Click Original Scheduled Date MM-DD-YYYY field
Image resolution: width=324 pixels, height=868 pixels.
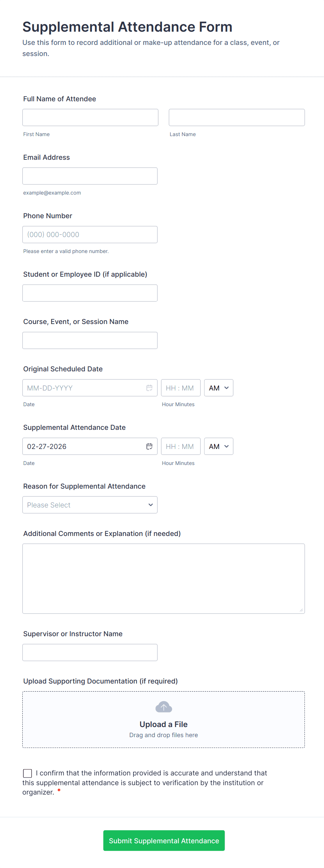pos(84,388)
